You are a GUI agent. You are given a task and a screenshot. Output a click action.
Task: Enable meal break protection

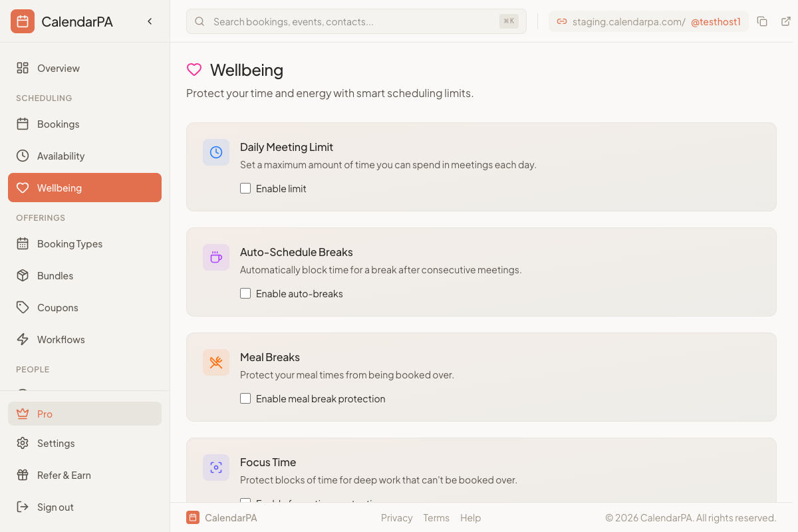pos(245,398)
